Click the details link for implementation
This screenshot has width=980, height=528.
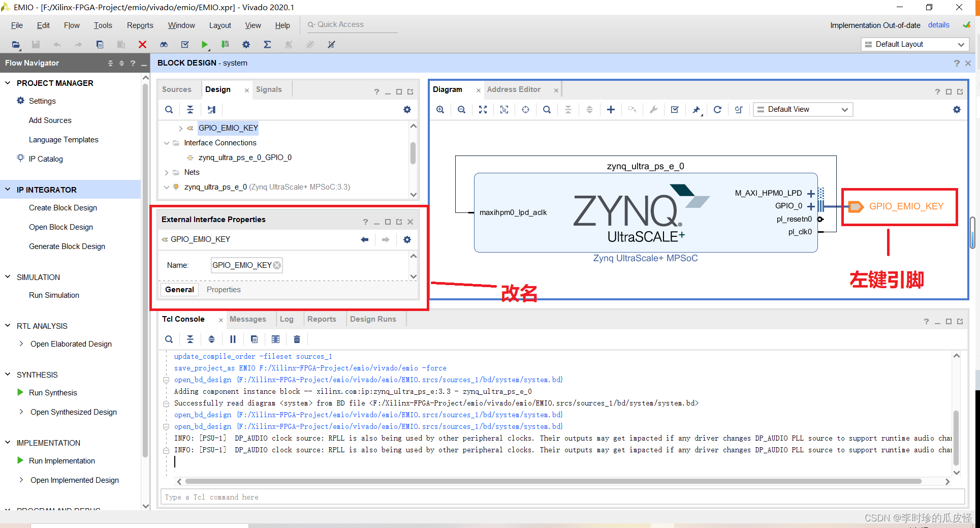click(938, 25)
